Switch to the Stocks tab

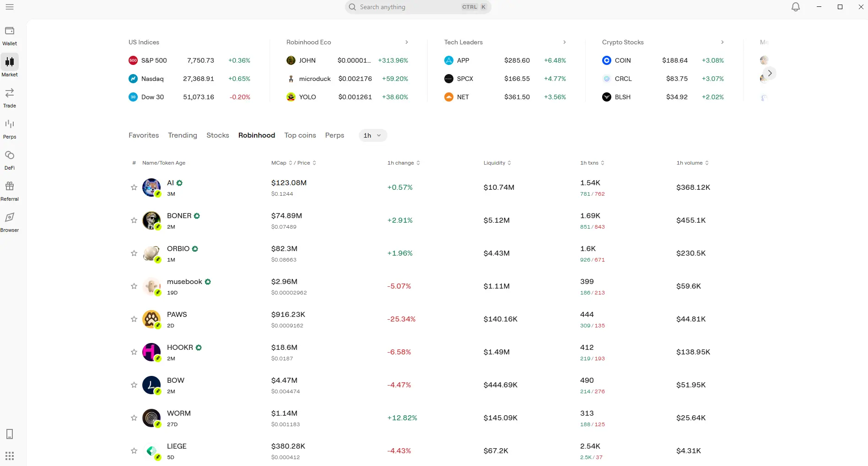point(218,135)
